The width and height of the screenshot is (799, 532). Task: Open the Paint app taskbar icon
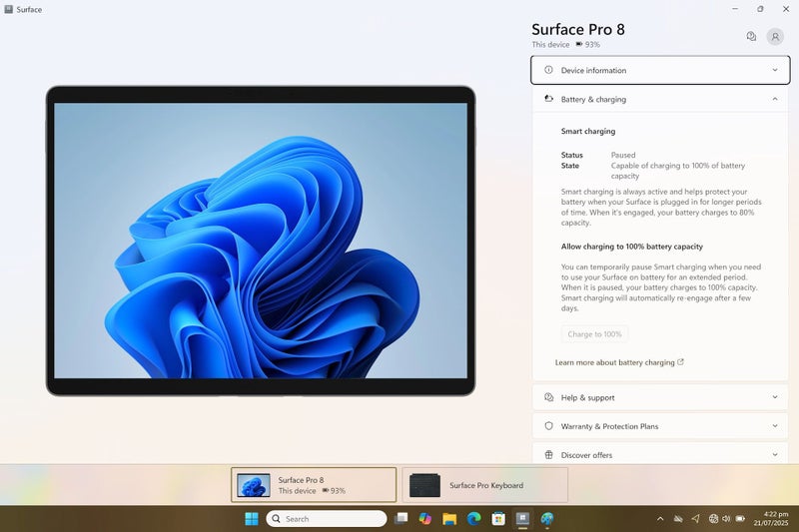(547, 519)
